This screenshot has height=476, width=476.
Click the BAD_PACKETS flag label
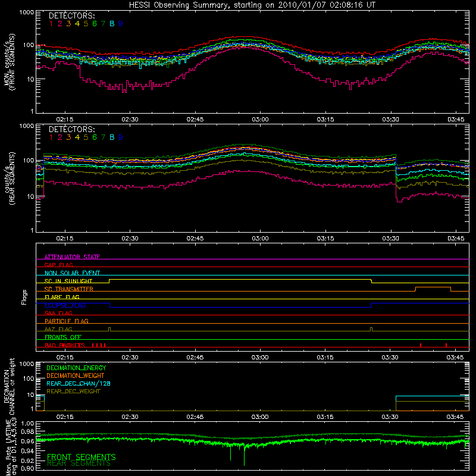click(x=65, y=345)
